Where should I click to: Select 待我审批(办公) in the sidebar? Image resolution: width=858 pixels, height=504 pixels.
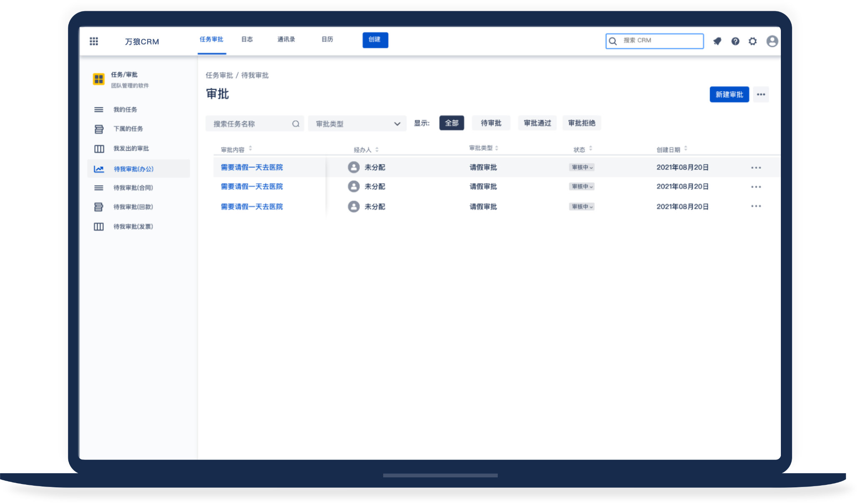click(138, 169)
